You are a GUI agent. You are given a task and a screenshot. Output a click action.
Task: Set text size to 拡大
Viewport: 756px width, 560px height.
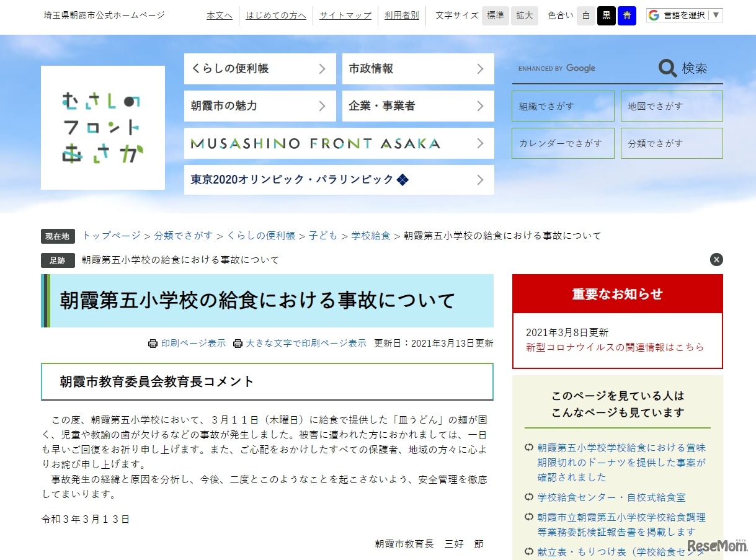point(525,16)
